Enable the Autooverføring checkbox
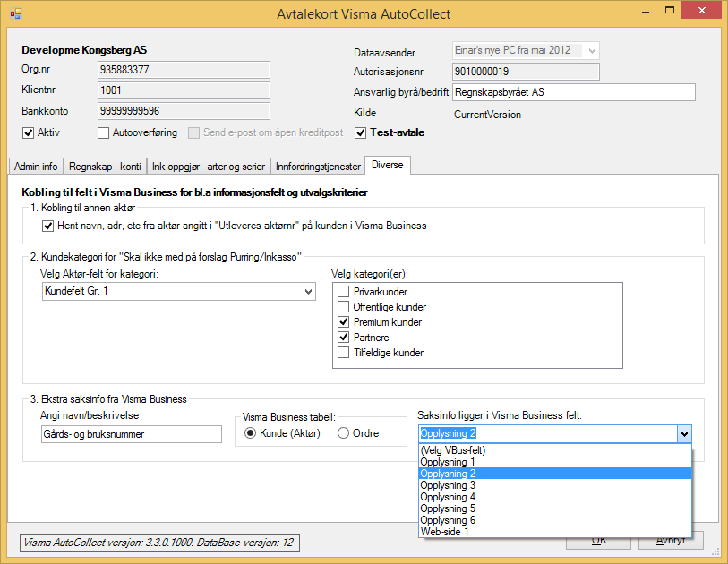This screenshot has width=728, height=564. (x=103, y=132)
